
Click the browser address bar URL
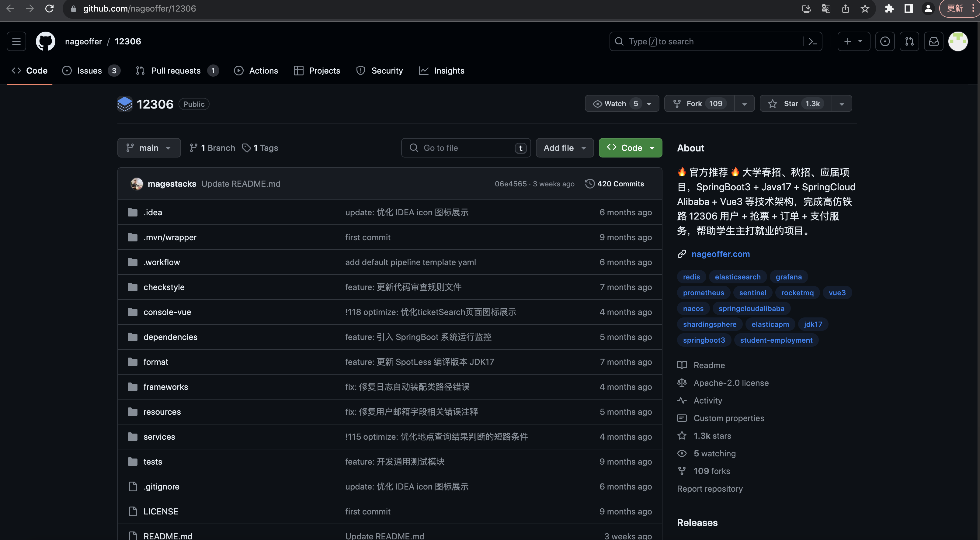139,9
